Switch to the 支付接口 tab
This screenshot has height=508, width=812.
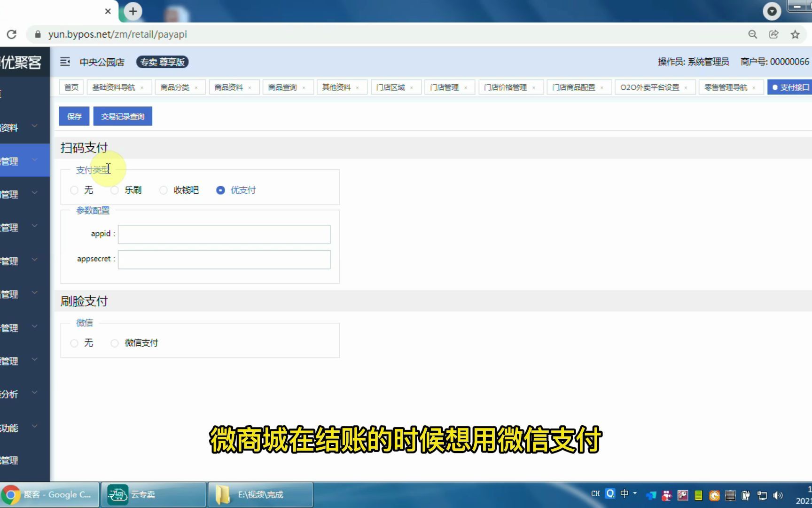[x=790, y=87]
